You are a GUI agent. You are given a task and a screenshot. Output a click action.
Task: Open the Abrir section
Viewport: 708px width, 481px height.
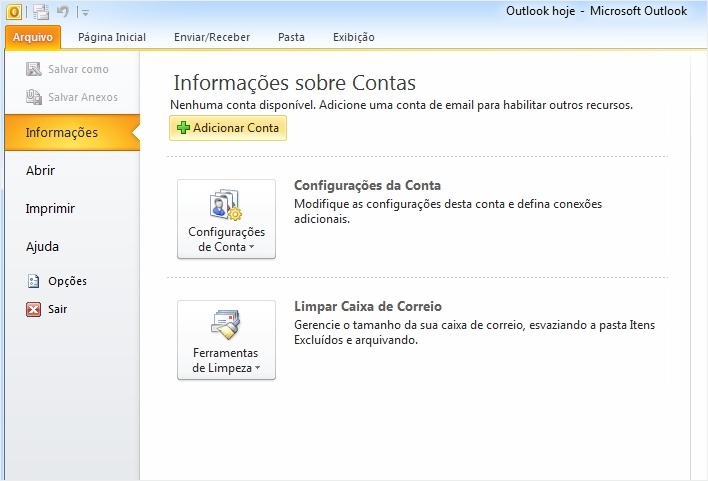click(x=40, y=170)
